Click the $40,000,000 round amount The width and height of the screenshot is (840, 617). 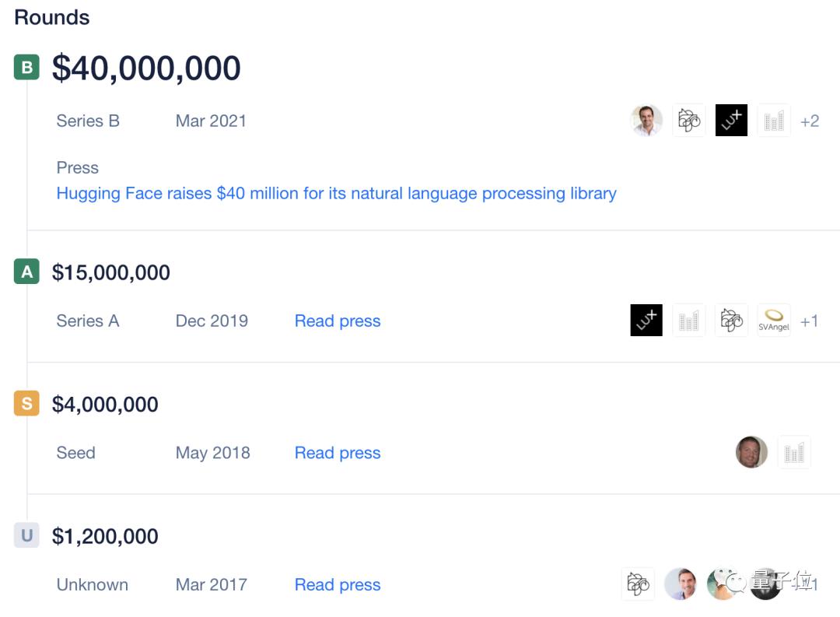pos(146,68)
